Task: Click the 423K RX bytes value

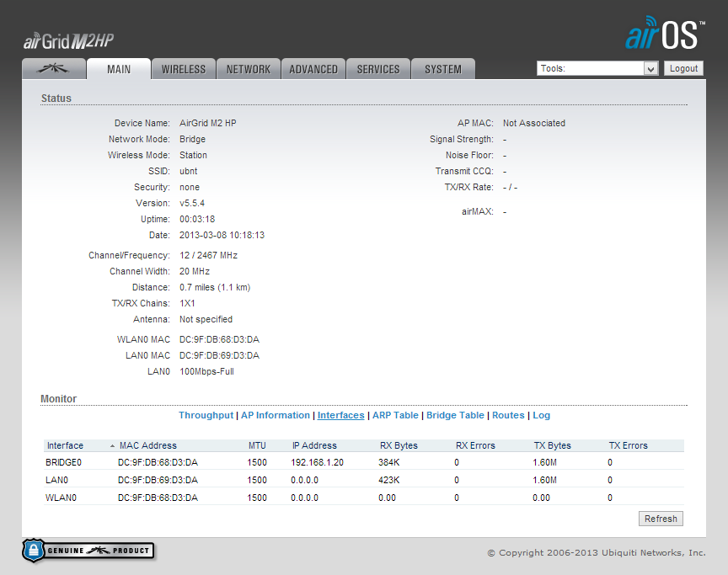Action: [x=389, y=480]
